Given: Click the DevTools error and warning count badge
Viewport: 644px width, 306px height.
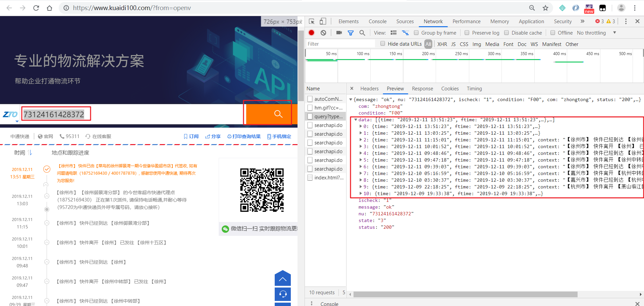Looking at the screenshot, I should pos(605,21).
